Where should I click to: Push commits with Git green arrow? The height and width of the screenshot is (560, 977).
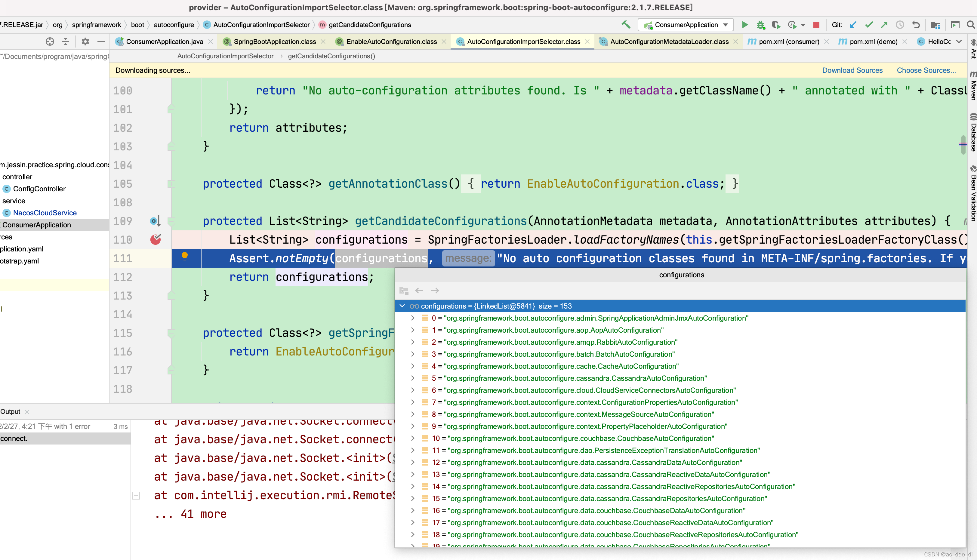pyautogui.click(x=884, y=25)
